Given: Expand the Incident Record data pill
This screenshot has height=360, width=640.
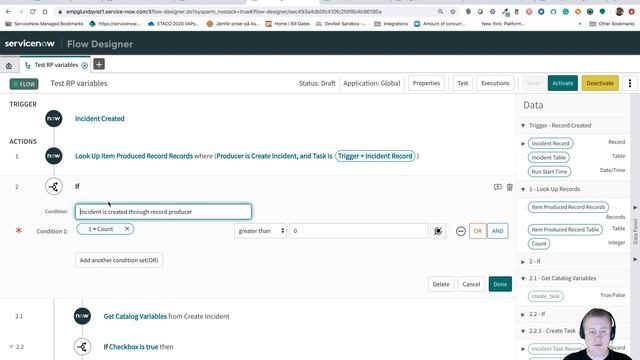Looking at the screenshot, I should click(523, 144).
